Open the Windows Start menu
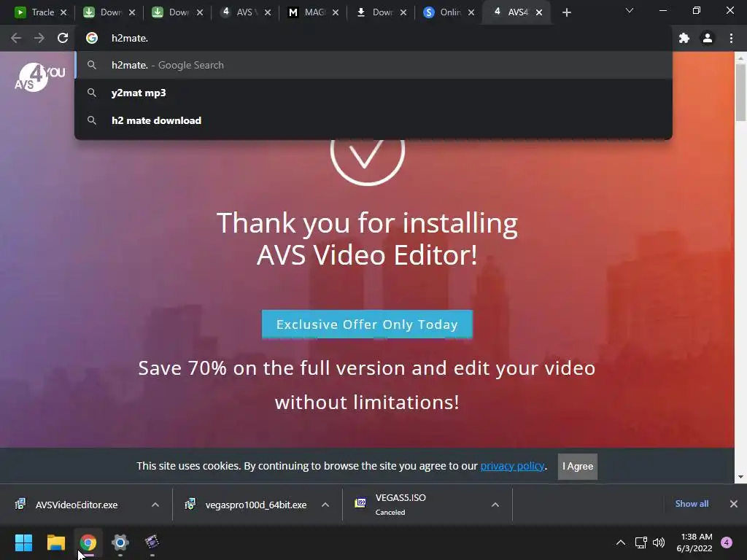This screenshot has height=560, width=747. click(23, 542)
